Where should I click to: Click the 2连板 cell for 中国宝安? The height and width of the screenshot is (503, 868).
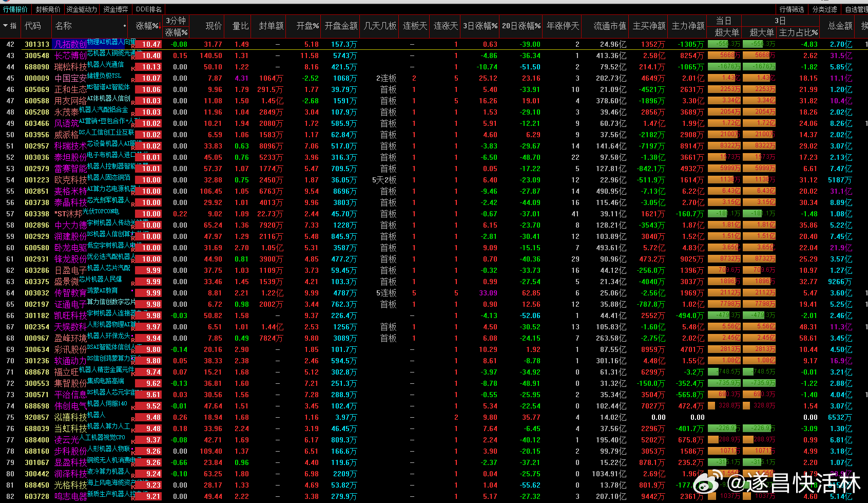point(386,78)
